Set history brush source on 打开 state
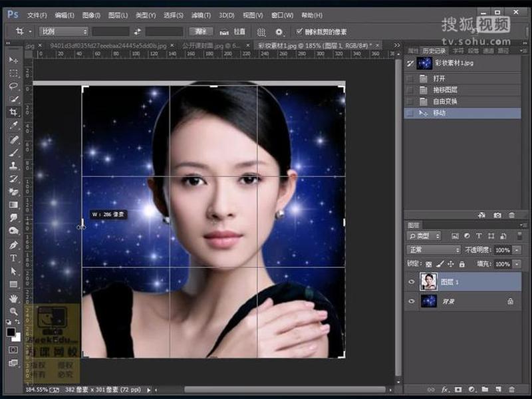The image size is (532, 399). (x=410, y=78)
